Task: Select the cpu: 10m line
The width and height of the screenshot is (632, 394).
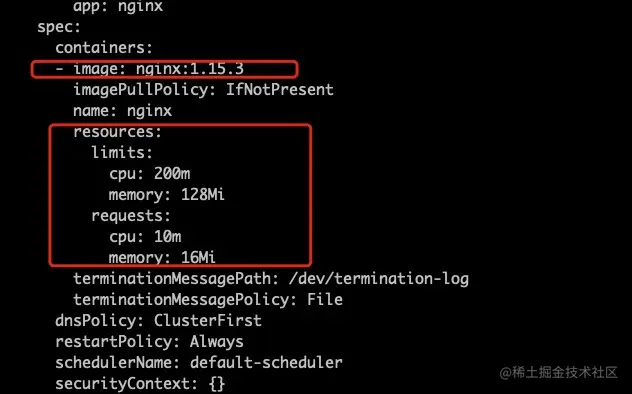Action: click(145, 237)
